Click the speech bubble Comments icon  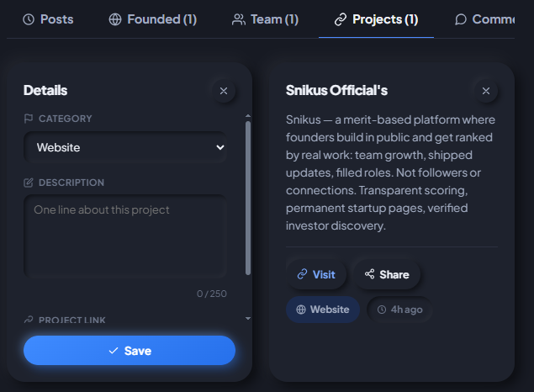461,19
